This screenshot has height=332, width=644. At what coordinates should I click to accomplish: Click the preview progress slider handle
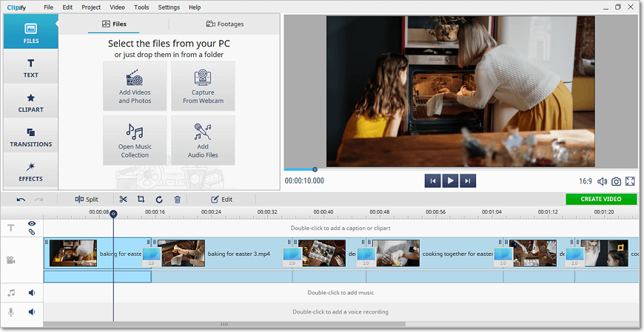[315, 169]
